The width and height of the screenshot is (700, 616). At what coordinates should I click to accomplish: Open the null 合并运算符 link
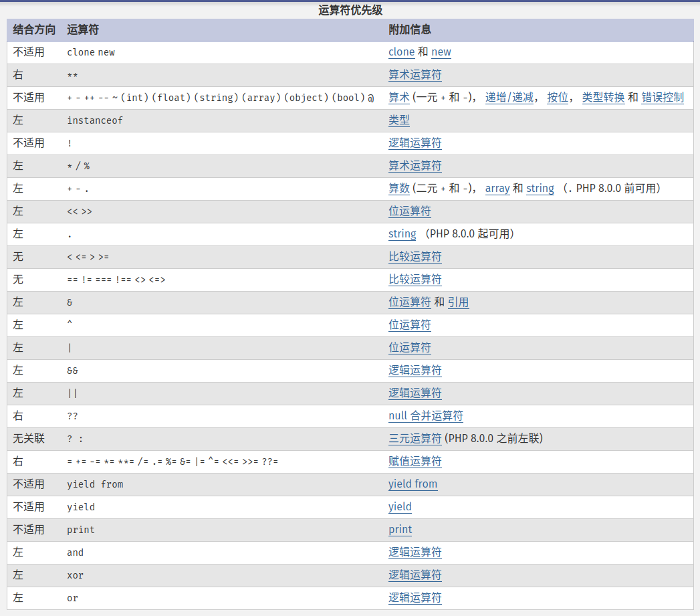[425, 416]
